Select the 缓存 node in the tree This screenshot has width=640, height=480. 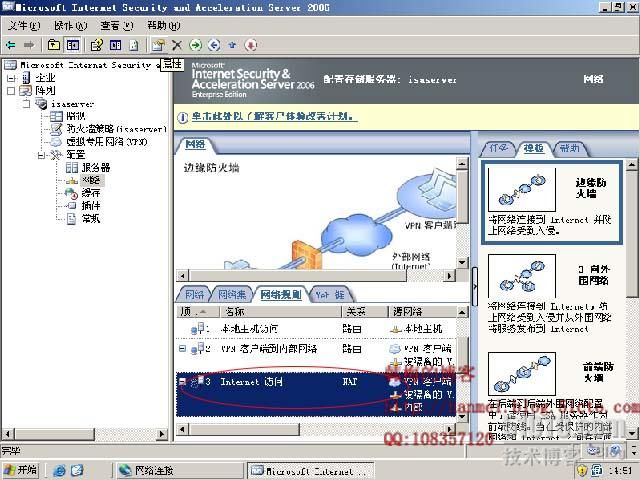(91, 193)
